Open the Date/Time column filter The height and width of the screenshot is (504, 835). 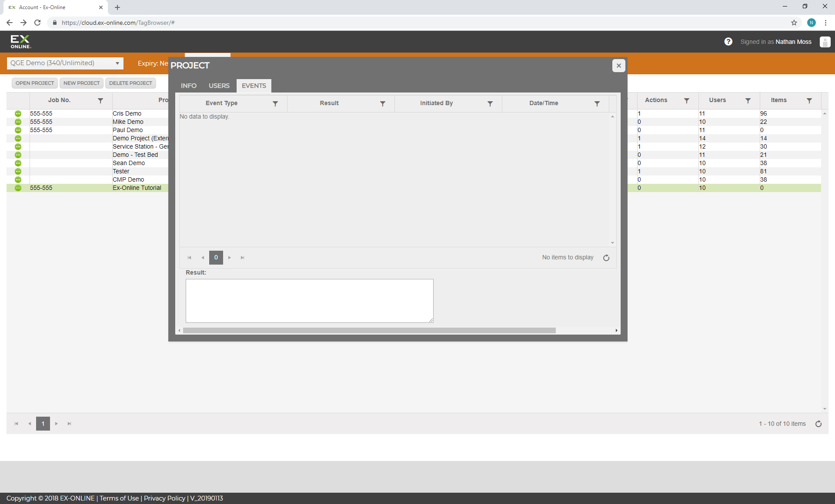(597, 103)
